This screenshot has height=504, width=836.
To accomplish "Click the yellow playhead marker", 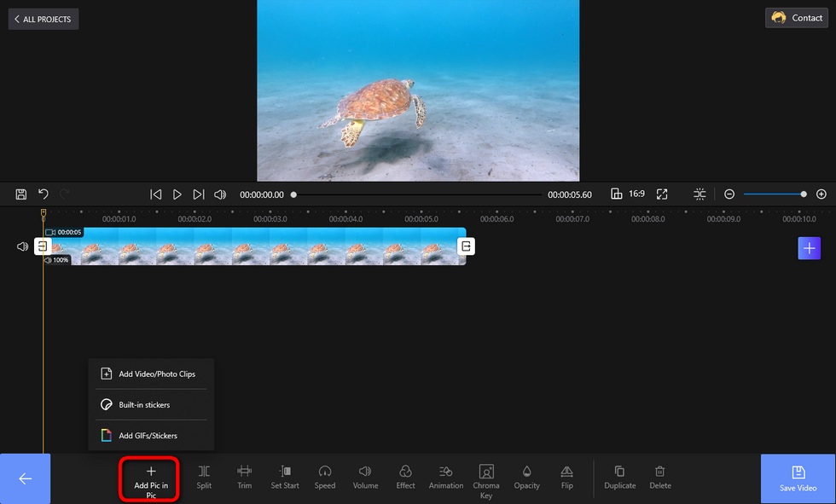I will pos(44,214).
